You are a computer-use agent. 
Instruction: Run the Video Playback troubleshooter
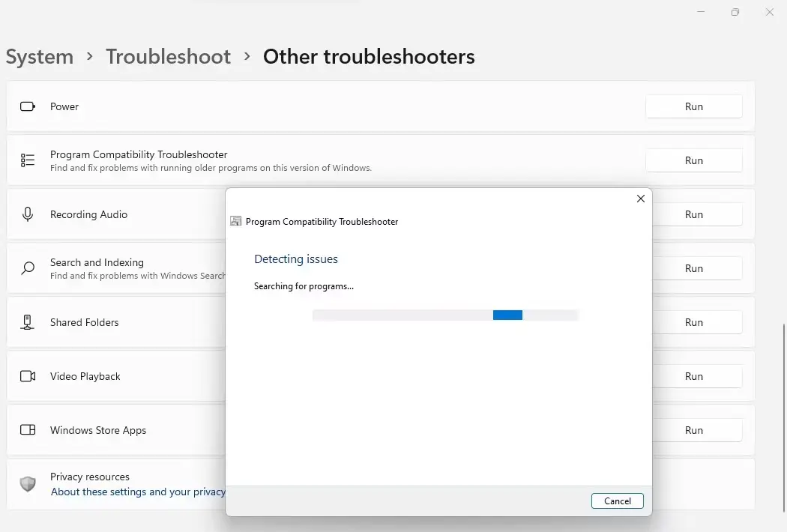[697, 376]
